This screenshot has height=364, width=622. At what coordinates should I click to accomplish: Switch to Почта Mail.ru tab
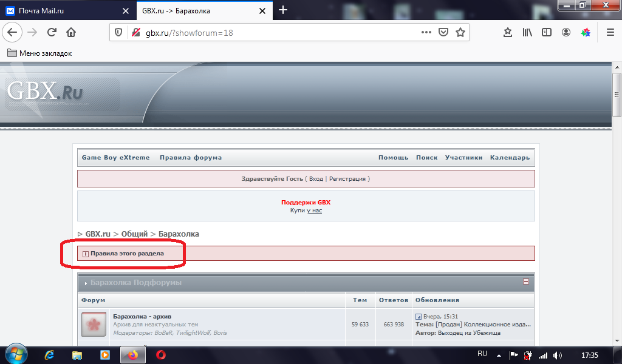pos(67,11)
